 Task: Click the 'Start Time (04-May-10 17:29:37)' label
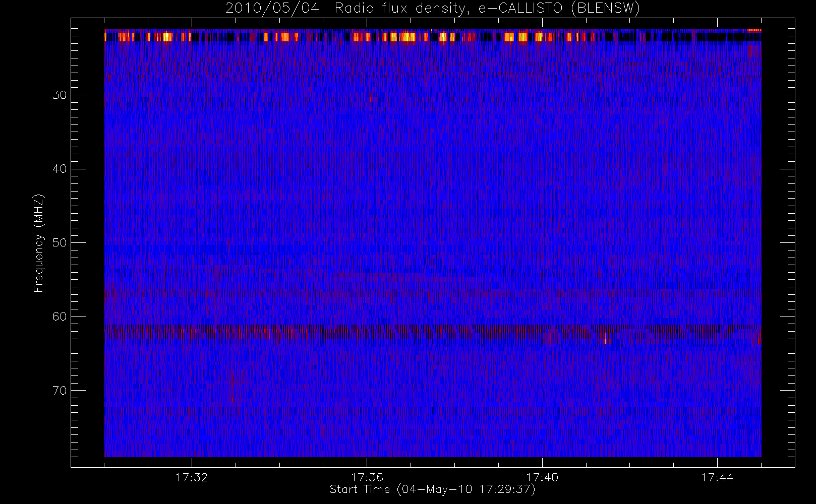point(432,489)
